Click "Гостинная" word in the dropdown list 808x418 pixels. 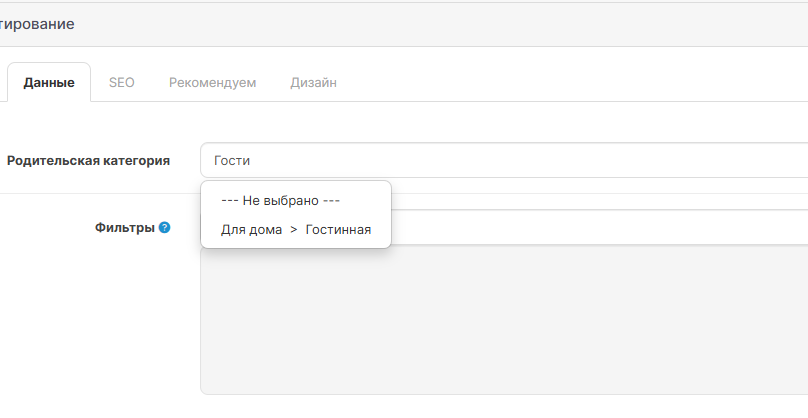[x=338, y=230]
